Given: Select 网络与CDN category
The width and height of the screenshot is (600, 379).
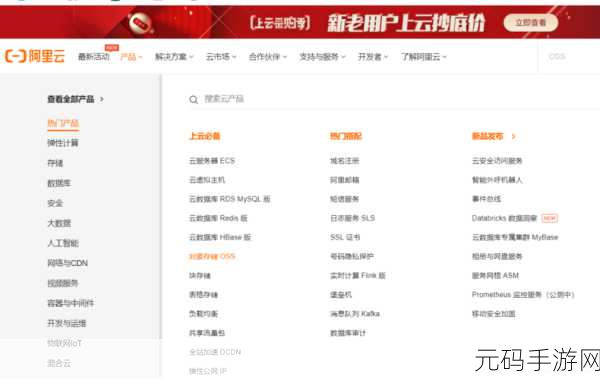Looking at the screenshot, I should [67, 263].
